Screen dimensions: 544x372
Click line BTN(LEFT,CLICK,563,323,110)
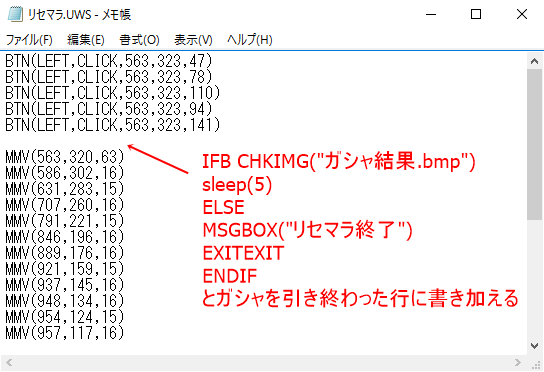113,93
